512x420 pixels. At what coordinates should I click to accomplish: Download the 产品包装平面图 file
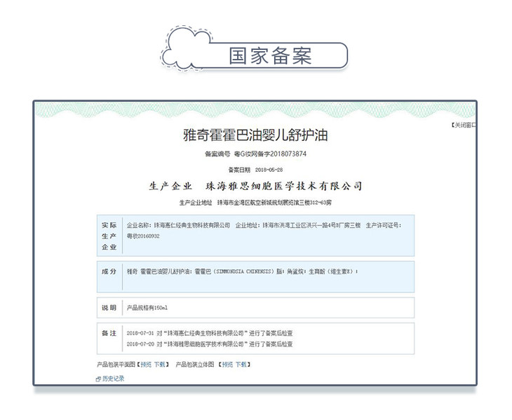pyautogui.click(x=161, y=365)
